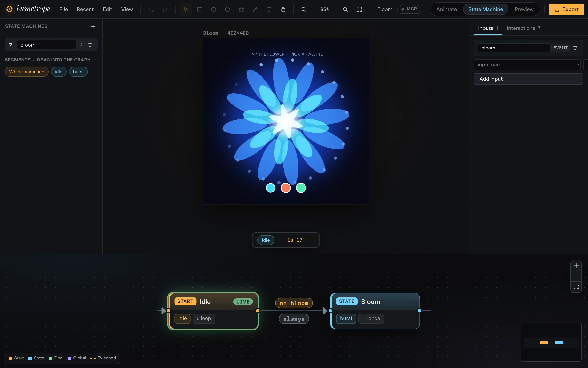Viewport: 588px width, 368px height.
Task: Select the ellipse shape tool
Action: (214, 9)
